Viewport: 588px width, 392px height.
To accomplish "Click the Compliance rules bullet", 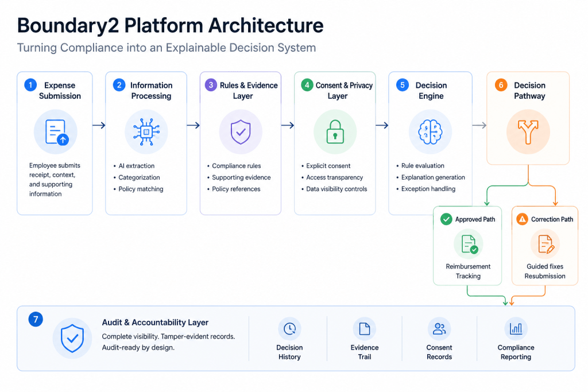I will pos(234,166).
